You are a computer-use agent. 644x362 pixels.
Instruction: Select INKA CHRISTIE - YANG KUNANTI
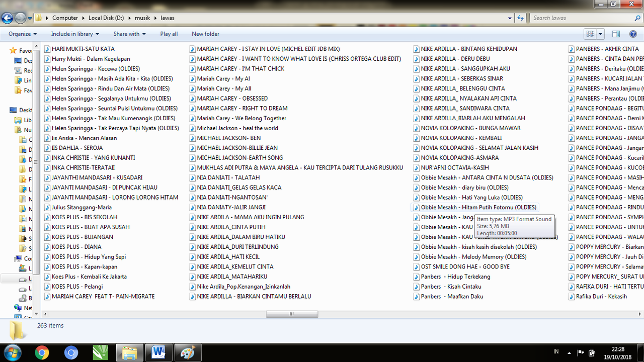90,157
